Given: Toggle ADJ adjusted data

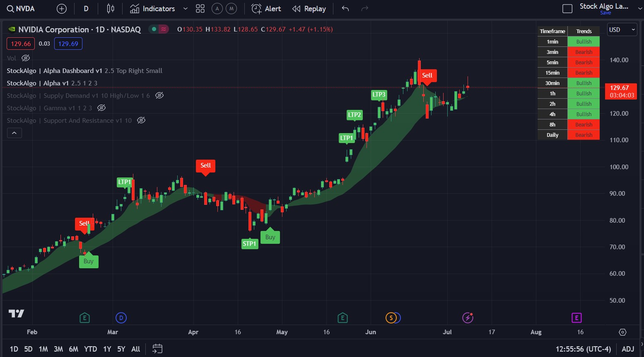Looking at the screenshot, I should coord(628,349).
